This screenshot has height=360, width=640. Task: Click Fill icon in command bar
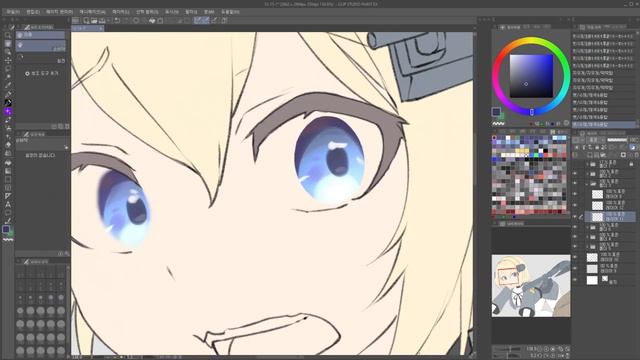point(152,20)
